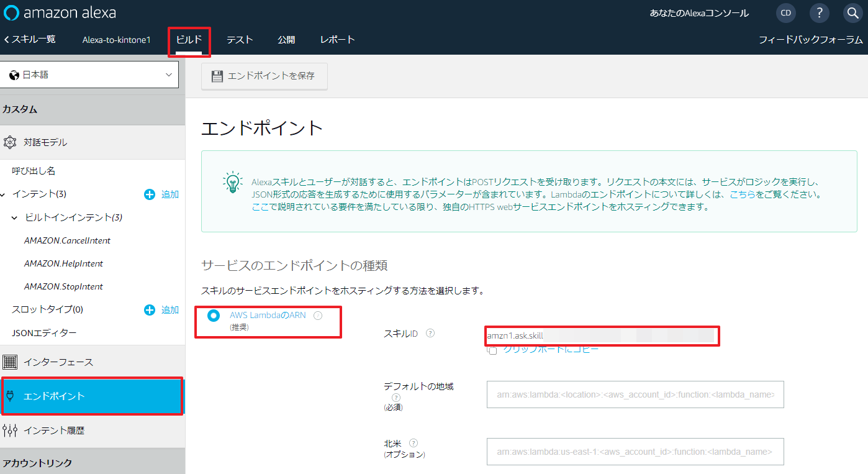Image resolution: width=868 pixels, height=474 pixels.
Task: Click the 追加 link for スロットタイプ
Action: 170,309
